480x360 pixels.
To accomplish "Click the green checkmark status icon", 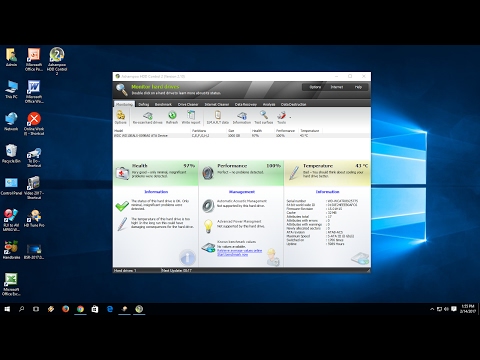I will [x=122, y=206].
